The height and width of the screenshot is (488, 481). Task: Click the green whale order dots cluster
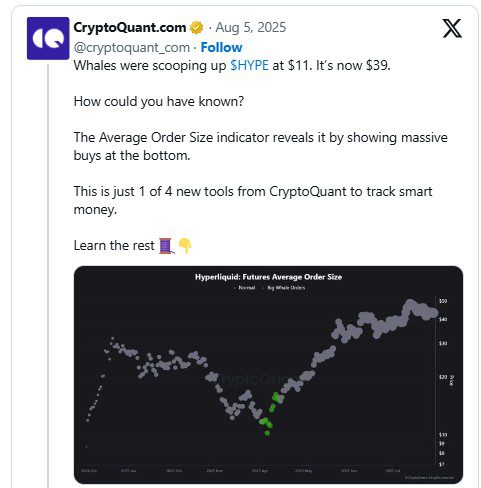click(269, 414)
